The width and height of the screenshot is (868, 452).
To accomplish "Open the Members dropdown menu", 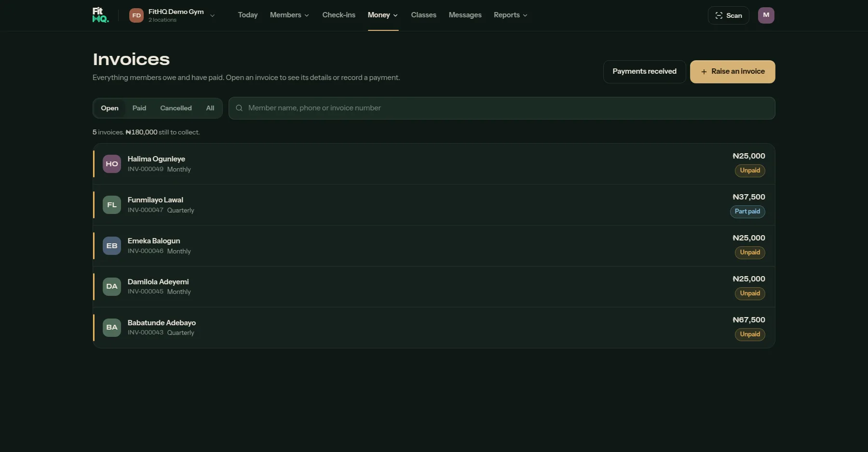I will point(289,15).
